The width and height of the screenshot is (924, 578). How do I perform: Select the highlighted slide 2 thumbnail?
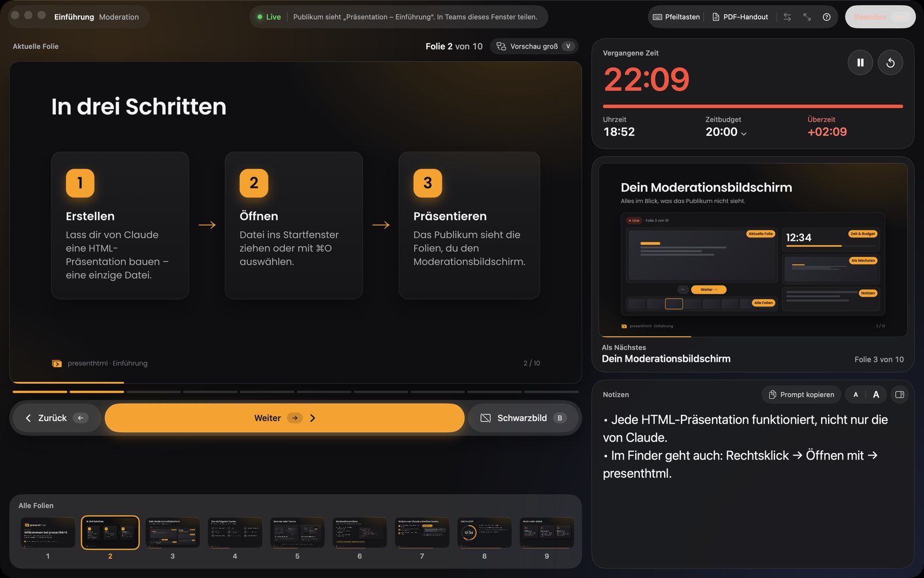pyautogui.click(x=110, y=532)
